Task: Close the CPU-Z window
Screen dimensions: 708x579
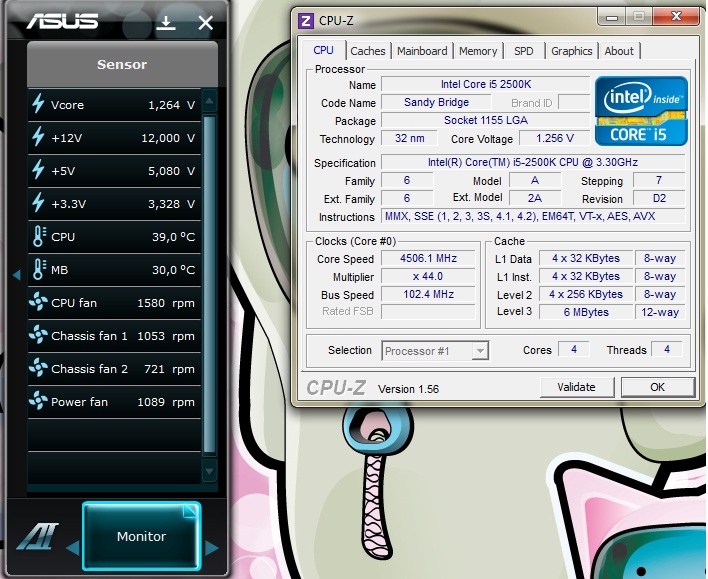Action: coord(676,17)
